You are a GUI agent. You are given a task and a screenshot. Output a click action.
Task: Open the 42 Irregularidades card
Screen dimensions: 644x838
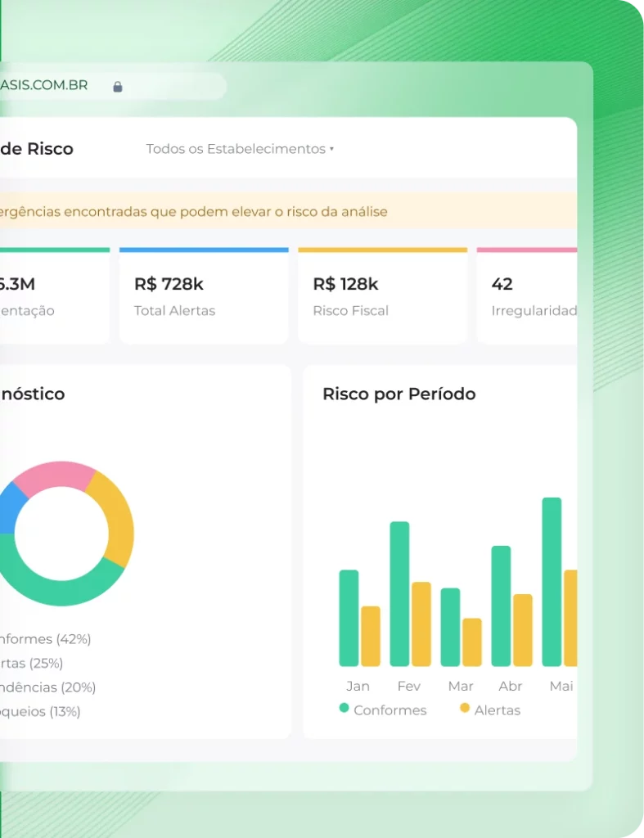point(527,295)
